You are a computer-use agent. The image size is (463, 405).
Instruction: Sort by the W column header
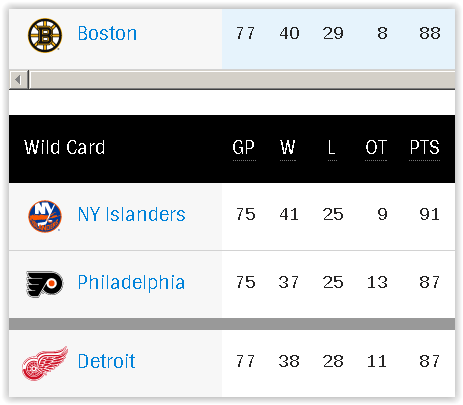288,148
